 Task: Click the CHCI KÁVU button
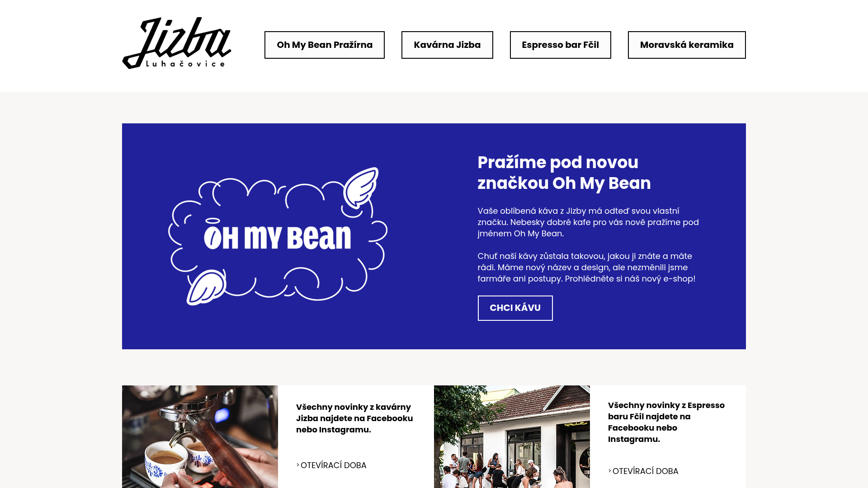515,308
